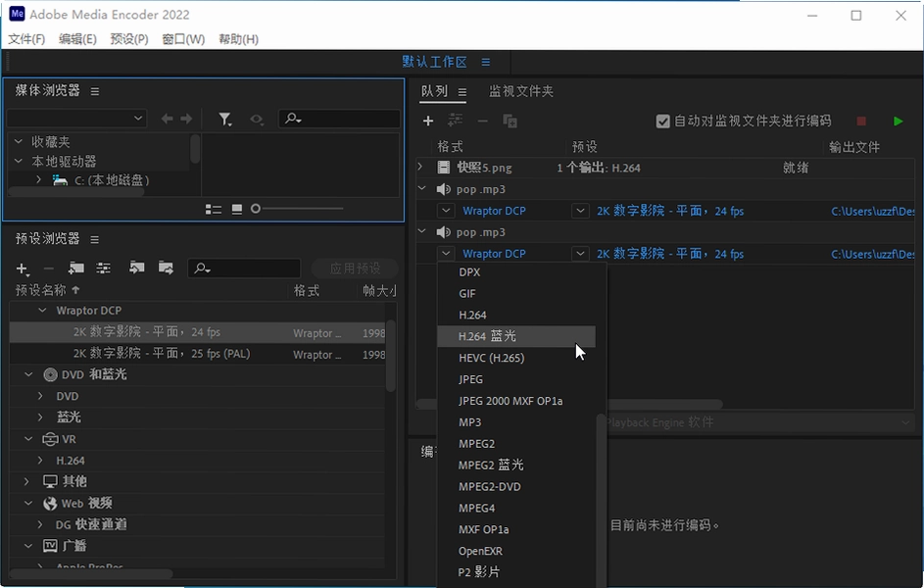Click the Preset Browser search field
Viewport: 924px width, 588px height.
click(x=245, y=269)
